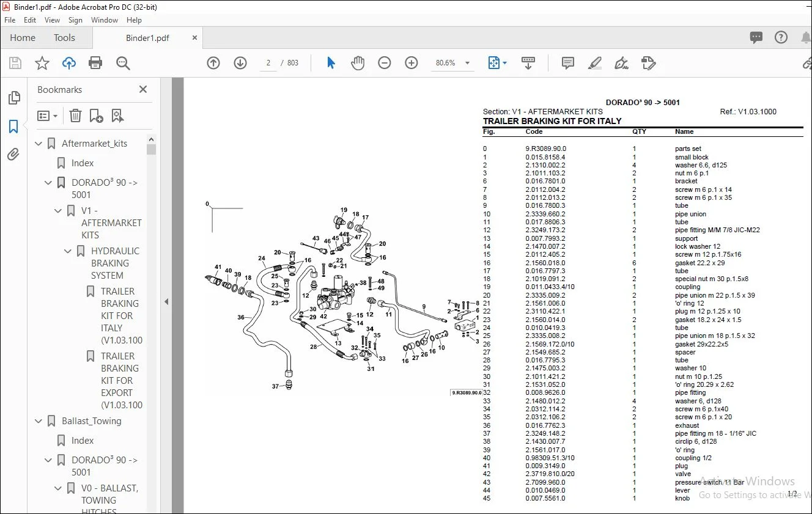Open the Stamp tool in the toolbar
This screenshot has height=514, width=812.
pyautogui.click(x=649, y=63)
